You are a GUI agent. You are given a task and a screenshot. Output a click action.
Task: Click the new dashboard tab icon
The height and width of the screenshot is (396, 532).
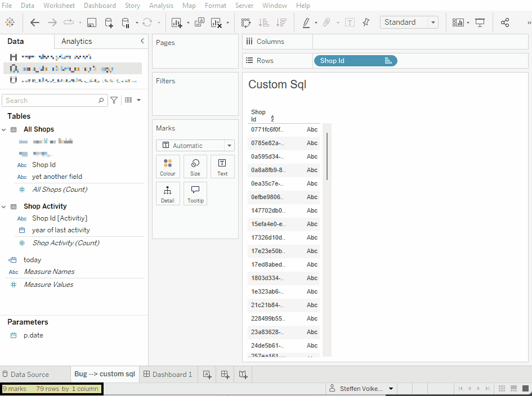click(x=225, y=375)
